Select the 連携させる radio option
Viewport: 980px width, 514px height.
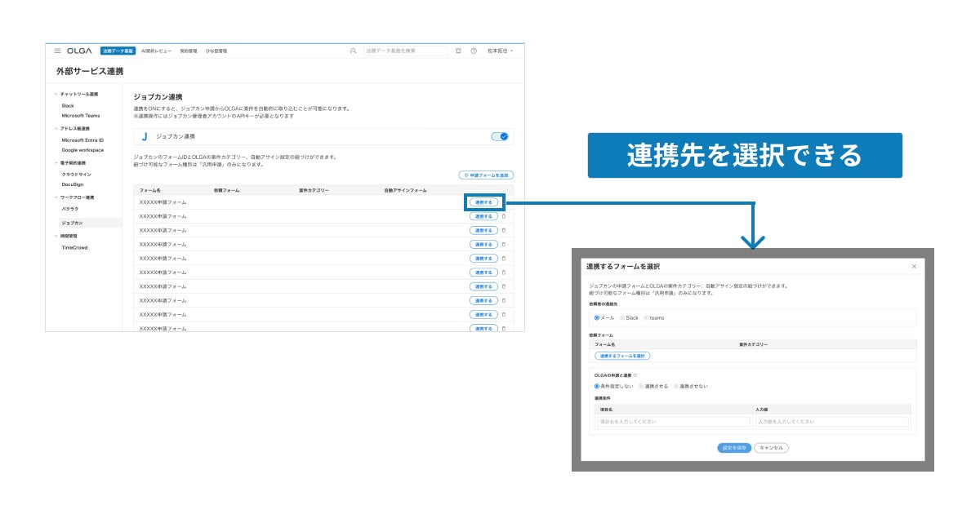[x=653, y=386]
